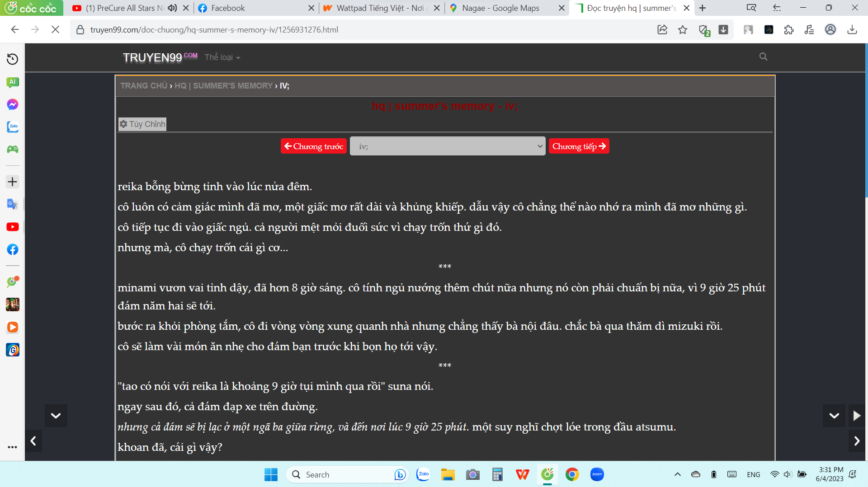Open File Explorer from the taskbar
Screen dimensions: 868x487
(448, 474)
